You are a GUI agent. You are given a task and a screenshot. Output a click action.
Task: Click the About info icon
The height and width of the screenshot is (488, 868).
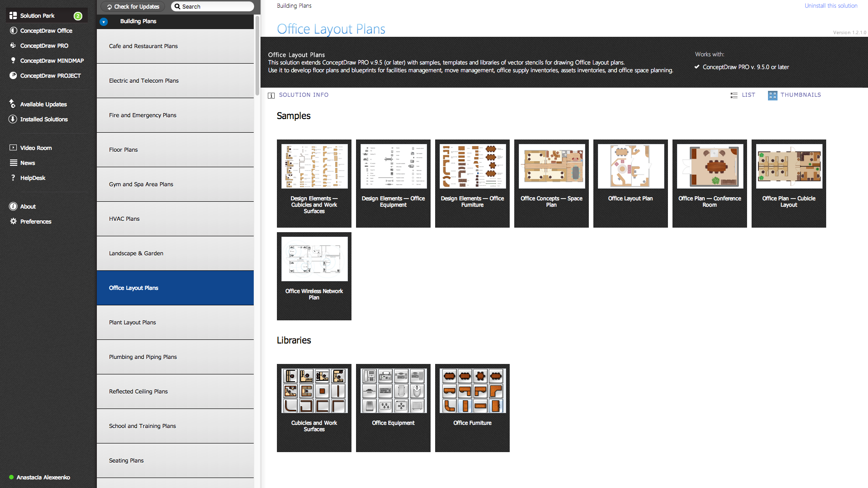pos(13,206)
